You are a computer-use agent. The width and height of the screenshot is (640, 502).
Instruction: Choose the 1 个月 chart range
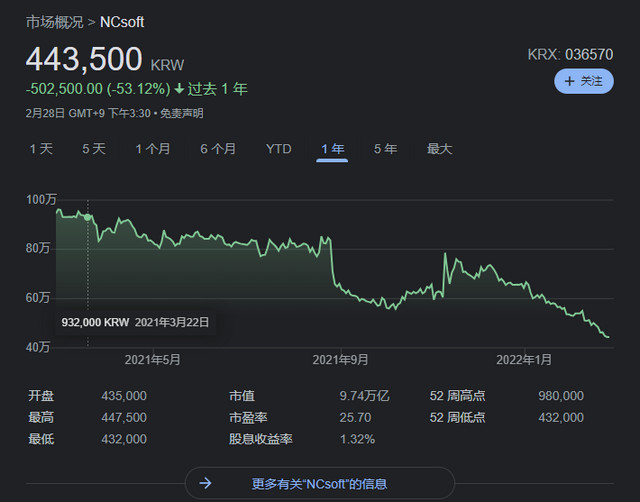[x=153, y=149]
